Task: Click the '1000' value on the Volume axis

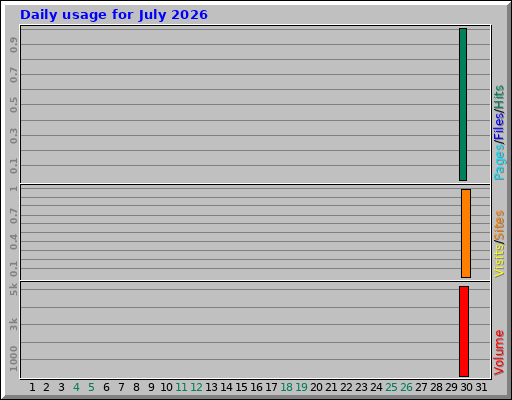Action: coord(13,359)
